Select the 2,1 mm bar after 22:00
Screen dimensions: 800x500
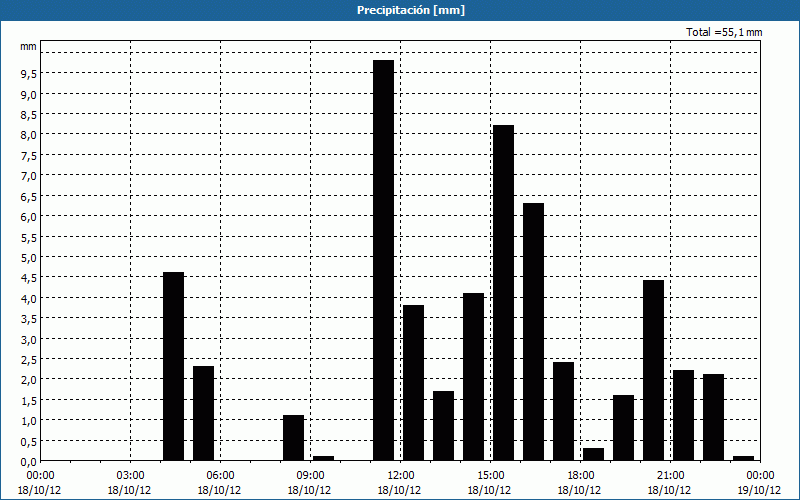tap(714, 418)
